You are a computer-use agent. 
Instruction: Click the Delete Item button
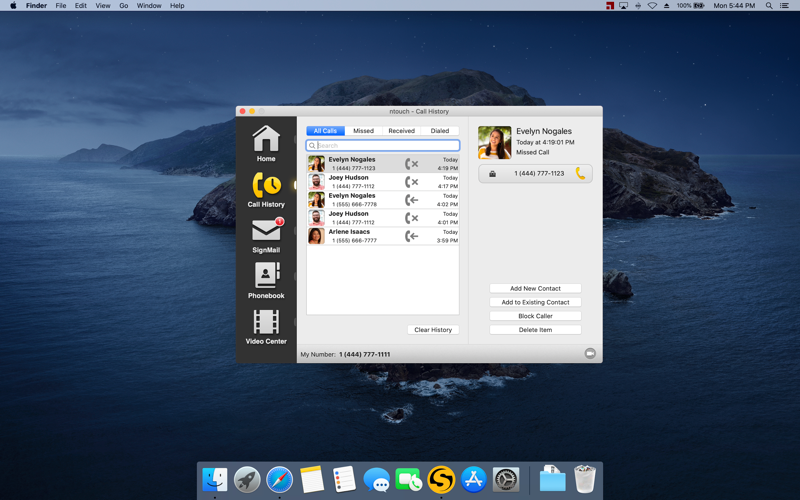[535, 330]
